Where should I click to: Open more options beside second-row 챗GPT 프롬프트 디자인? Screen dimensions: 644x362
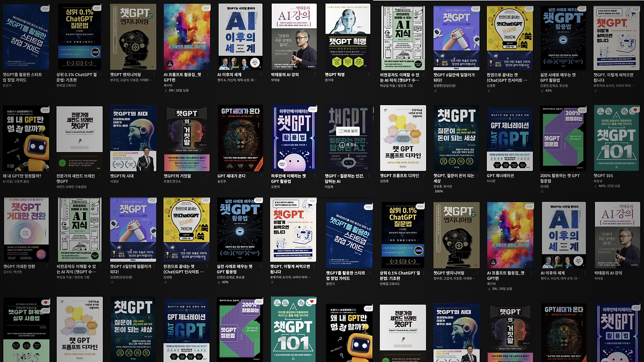(x=423, y=176)
